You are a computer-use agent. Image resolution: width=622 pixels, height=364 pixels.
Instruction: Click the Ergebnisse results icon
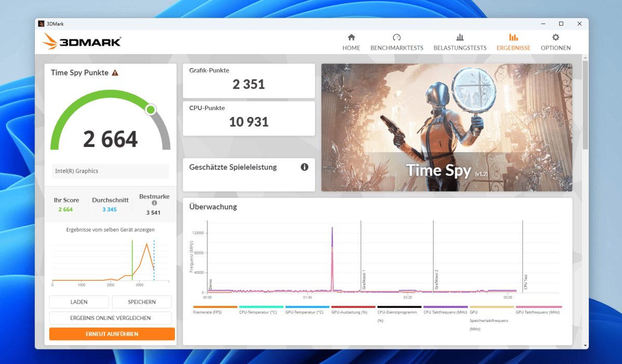tap(513, 37)
